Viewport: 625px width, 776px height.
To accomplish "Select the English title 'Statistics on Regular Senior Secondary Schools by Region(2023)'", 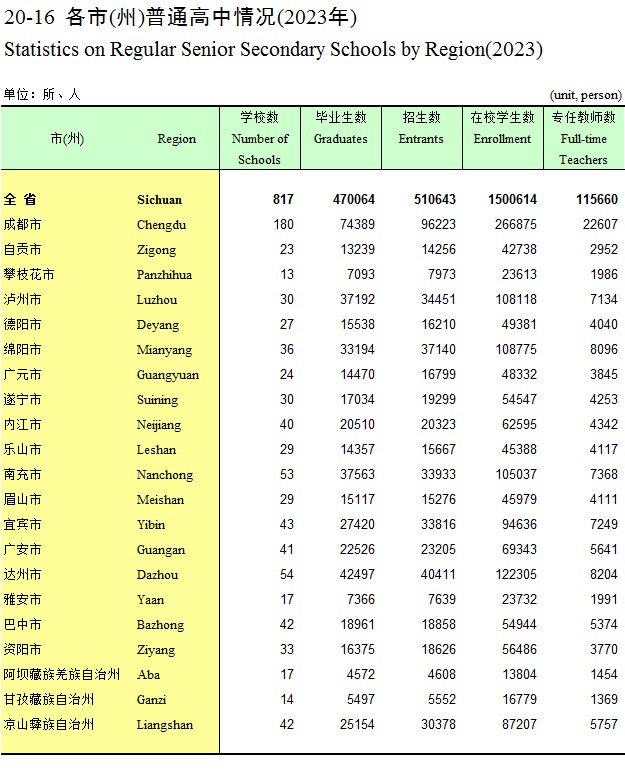I will [x=273, y=49].
